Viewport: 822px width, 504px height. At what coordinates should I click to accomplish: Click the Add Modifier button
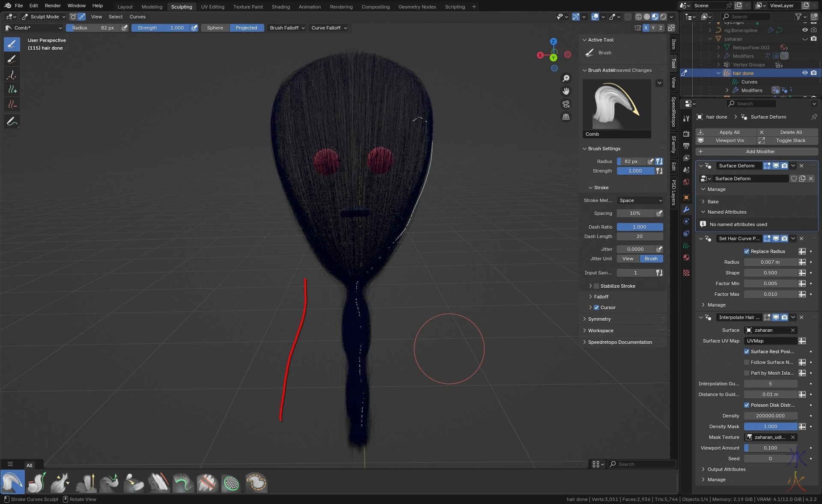pos(760,152)
